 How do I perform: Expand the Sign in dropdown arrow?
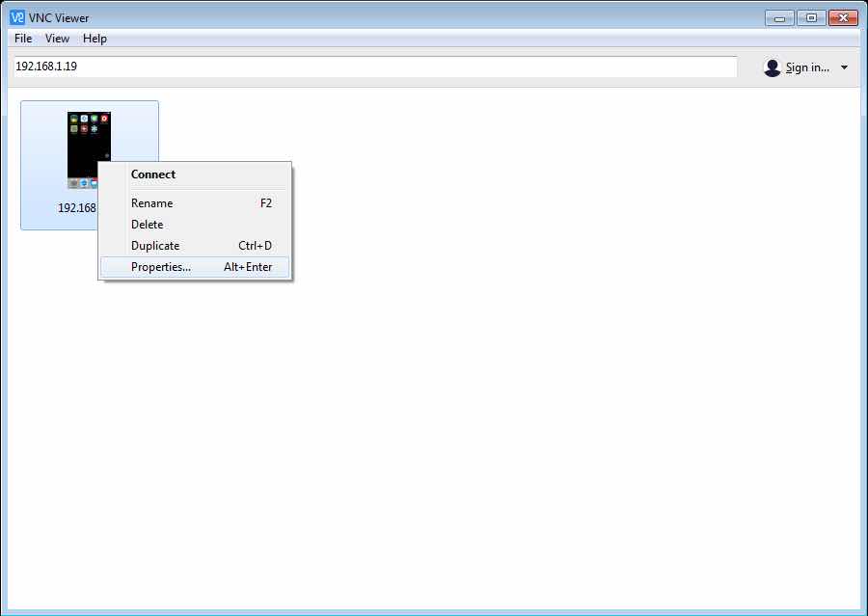[x=844, y=67]
